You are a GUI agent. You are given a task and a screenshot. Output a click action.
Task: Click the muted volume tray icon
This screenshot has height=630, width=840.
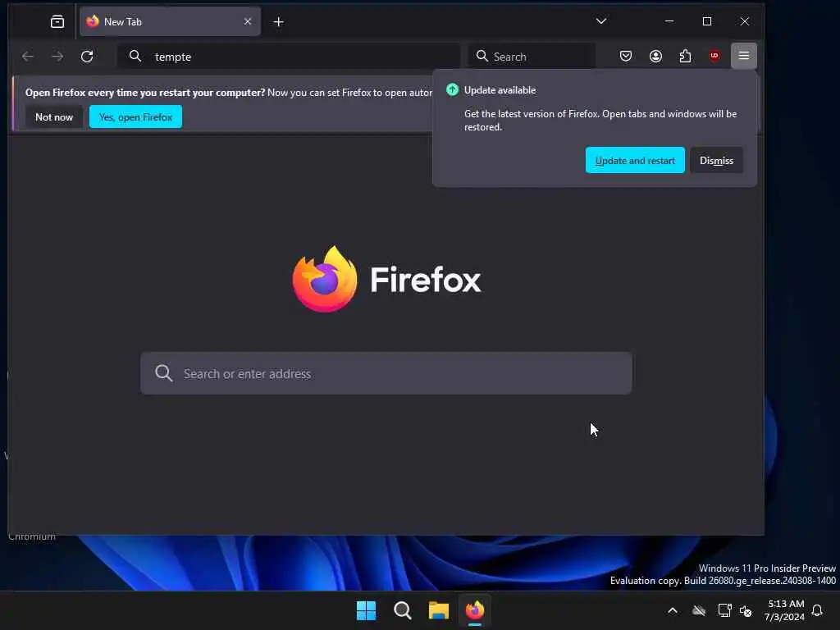[x=746, y=610]
